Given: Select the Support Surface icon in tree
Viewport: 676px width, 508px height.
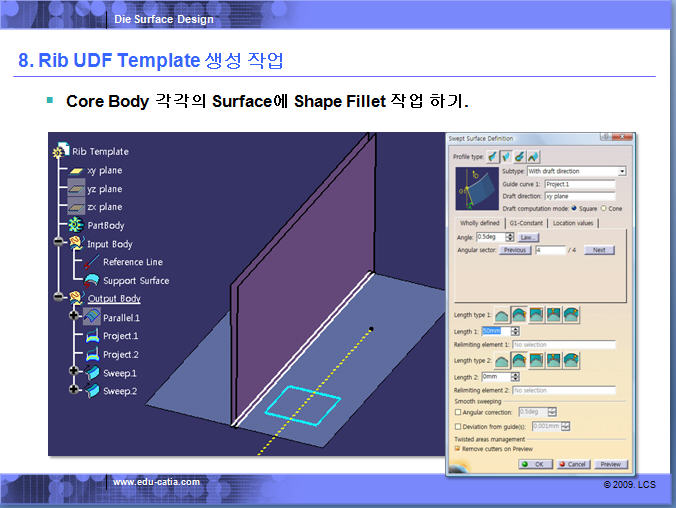Looking at the screenshot, I should point(91,281).
